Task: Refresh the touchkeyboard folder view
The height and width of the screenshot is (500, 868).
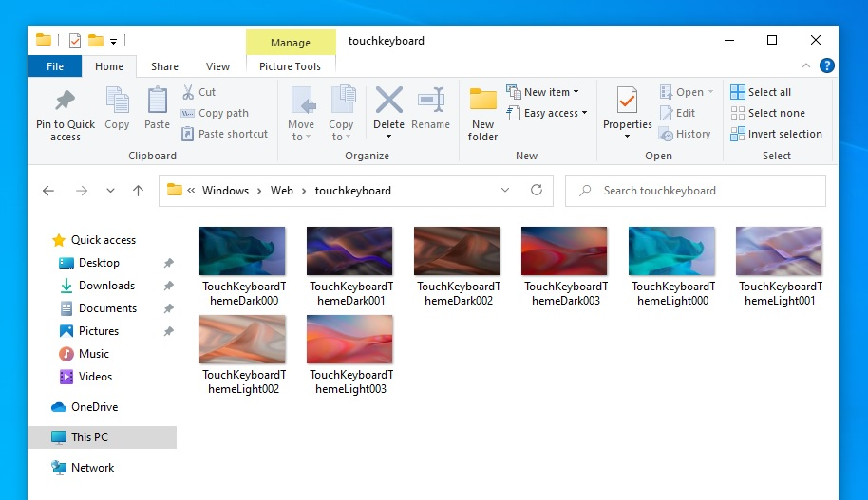Action: point(537,190)
